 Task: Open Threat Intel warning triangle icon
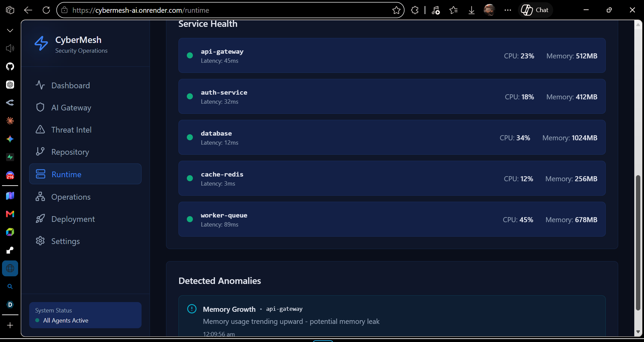40,130
